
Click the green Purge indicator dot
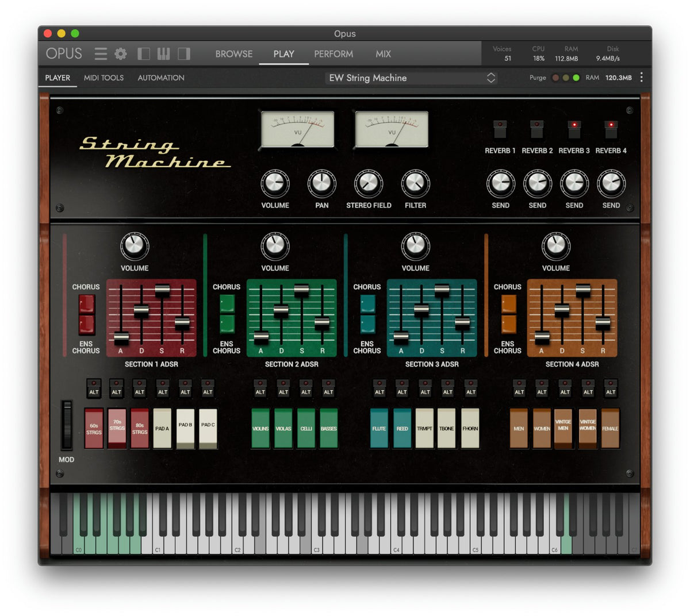(x=576, y=78)
